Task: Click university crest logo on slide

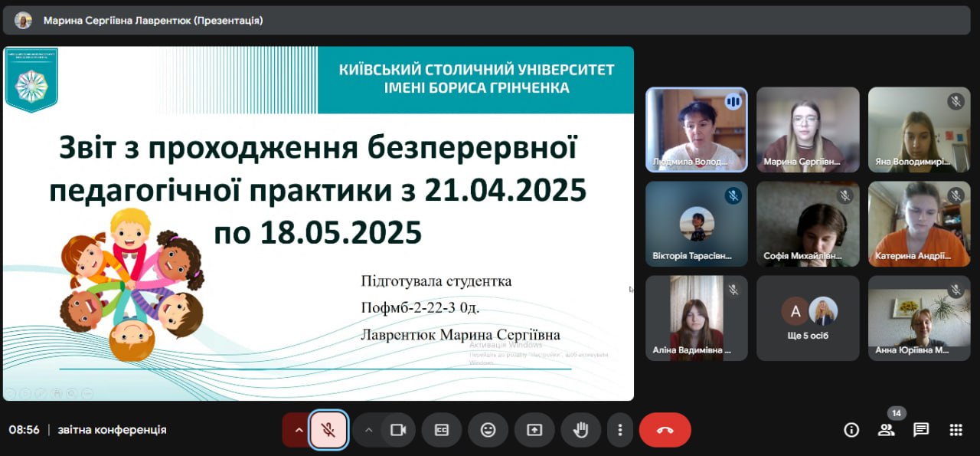Action: (x=31, y=80)
